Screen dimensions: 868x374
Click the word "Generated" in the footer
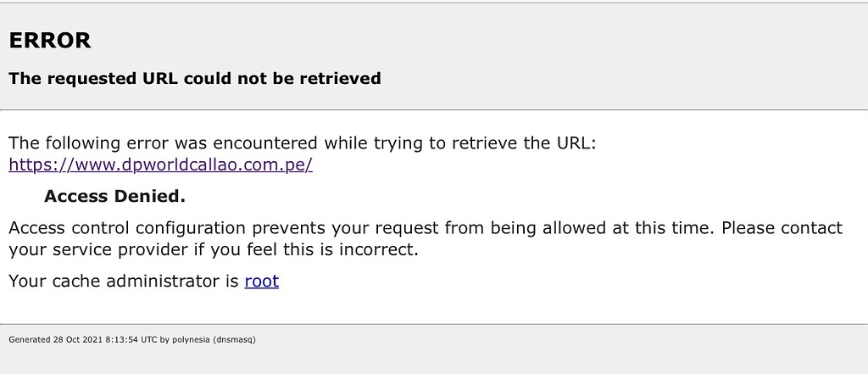(x=29, y=340)
